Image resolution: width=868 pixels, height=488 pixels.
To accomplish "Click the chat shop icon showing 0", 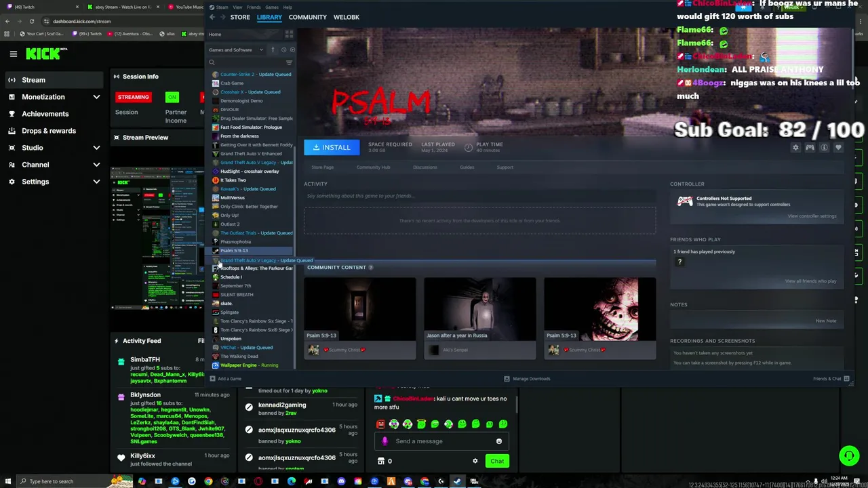I will tap(380, 461).
